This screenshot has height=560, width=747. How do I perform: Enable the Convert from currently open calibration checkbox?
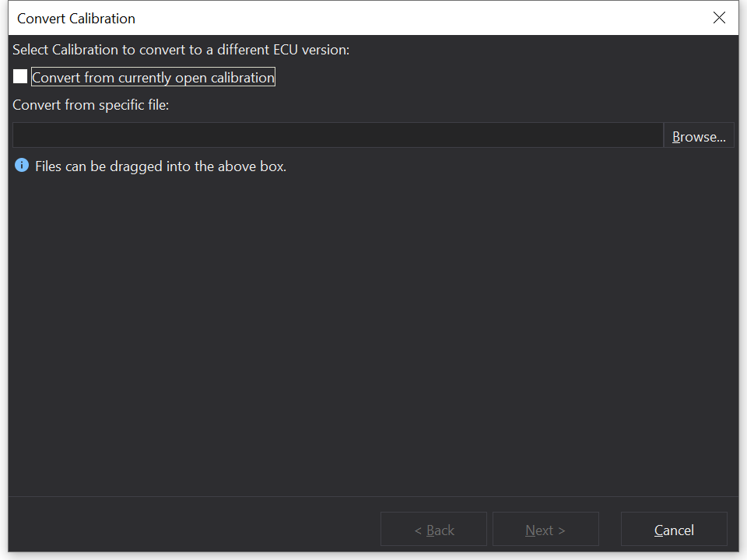(x=20, y=77)
